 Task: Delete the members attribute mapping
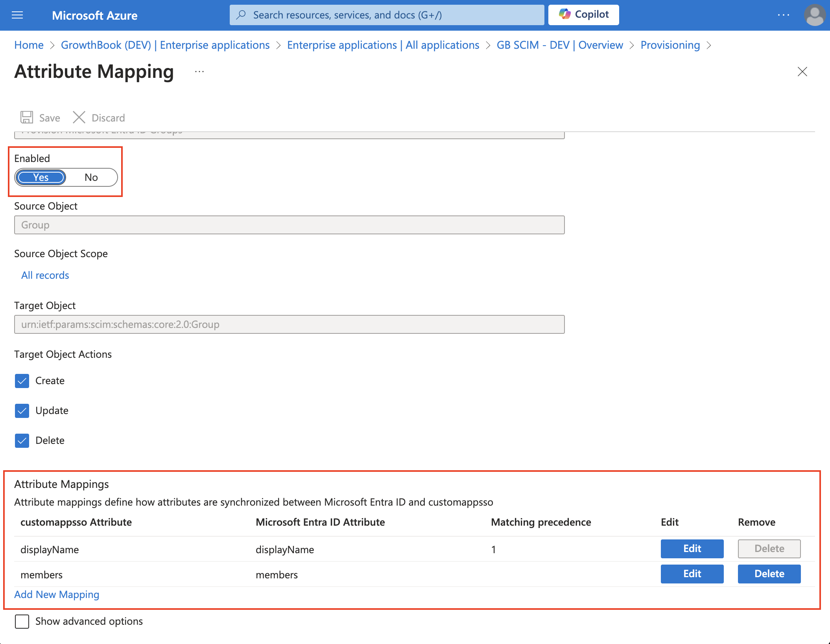click(x=769, y=574)
